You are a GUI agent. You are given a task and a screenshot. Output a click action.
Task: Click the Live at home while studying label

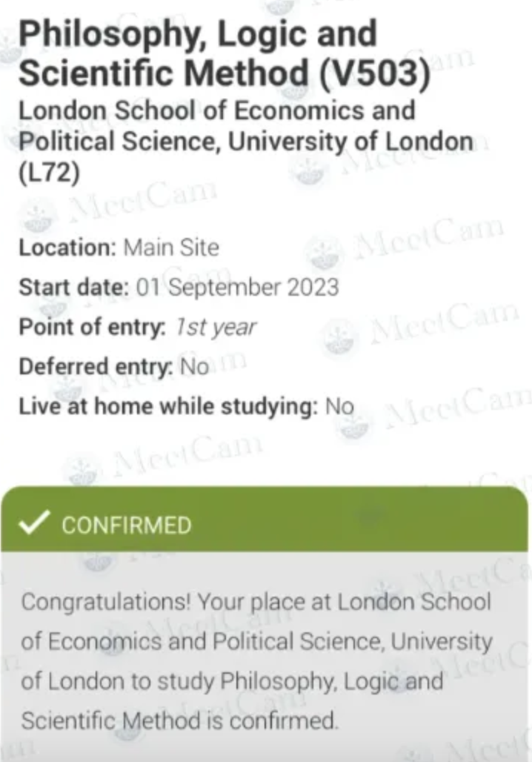[168, 406]
